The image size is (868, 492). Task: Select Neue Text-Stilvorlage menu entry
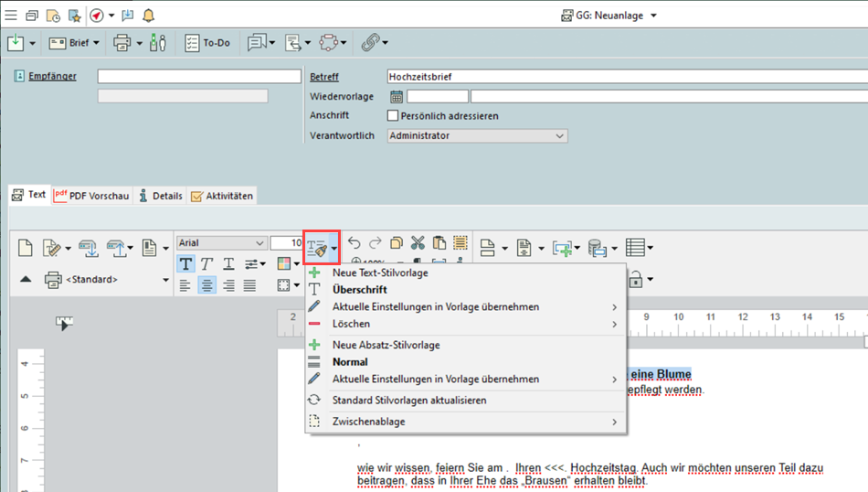[x=379, y=273]
